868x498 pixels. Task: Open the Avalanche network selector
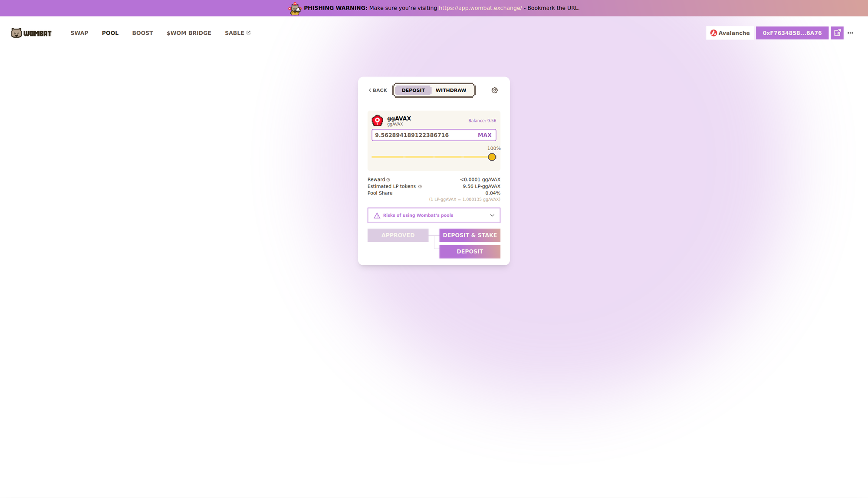click(x=730, y=33)
